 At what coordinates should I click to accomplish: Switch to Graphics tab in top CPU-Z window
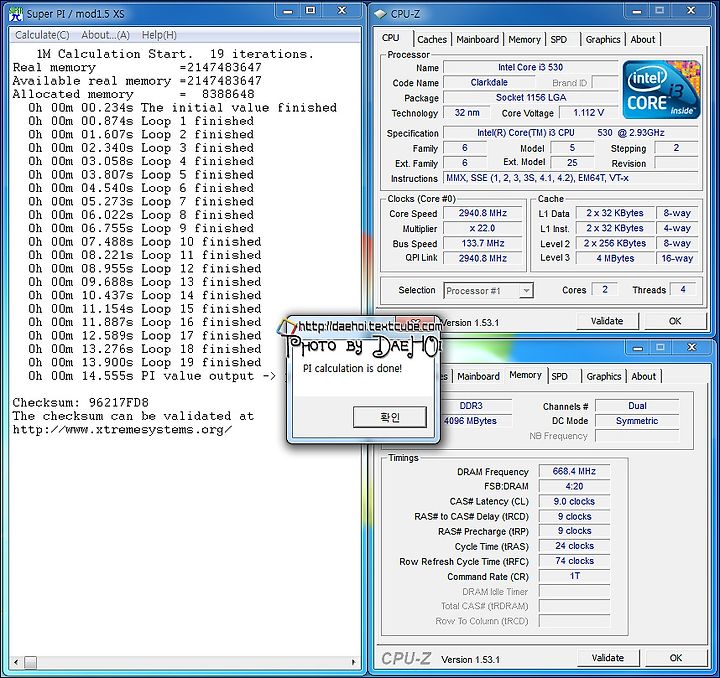603,39
